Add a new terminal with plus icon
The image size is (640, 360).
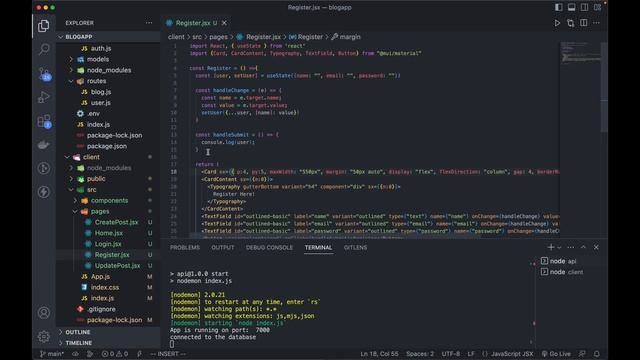tap(551, 247)
